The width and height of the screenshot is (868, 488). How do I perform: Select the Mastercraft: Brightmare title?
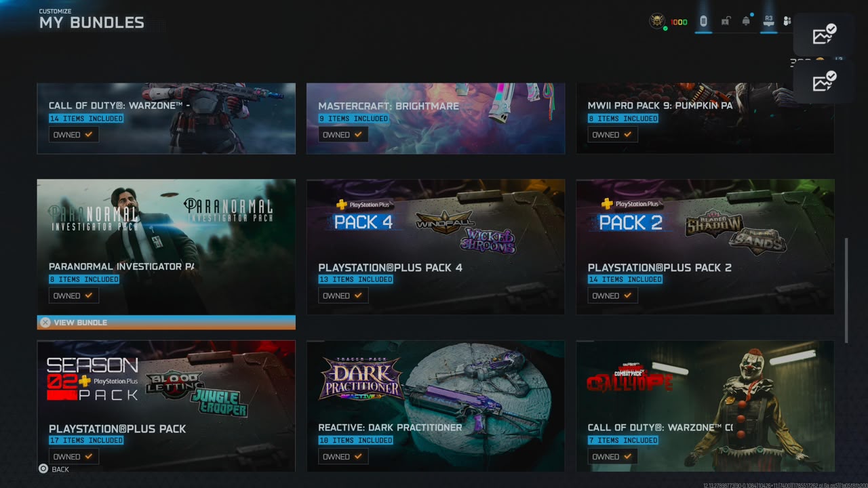389,106
